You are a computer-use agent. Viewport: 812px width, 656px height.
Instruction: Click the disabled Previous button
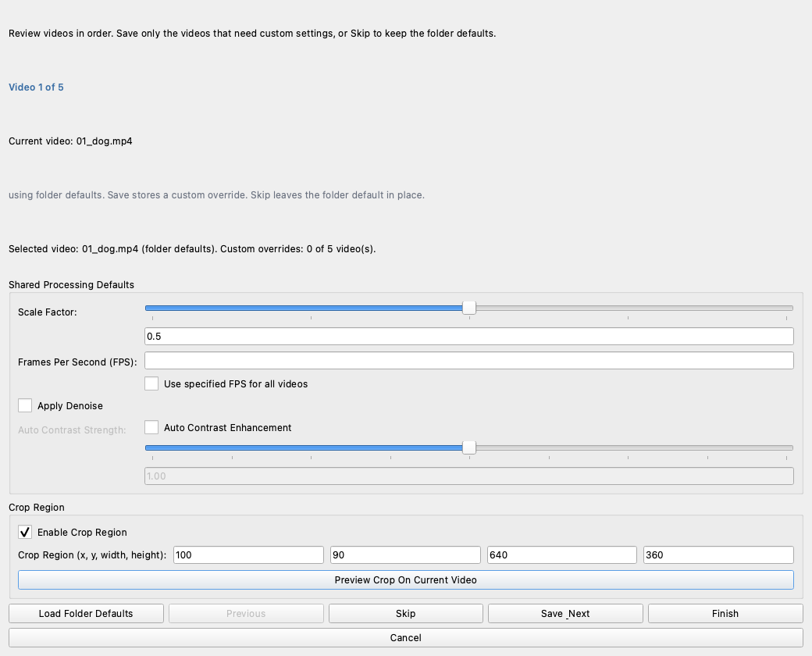(x=245, y=613)
